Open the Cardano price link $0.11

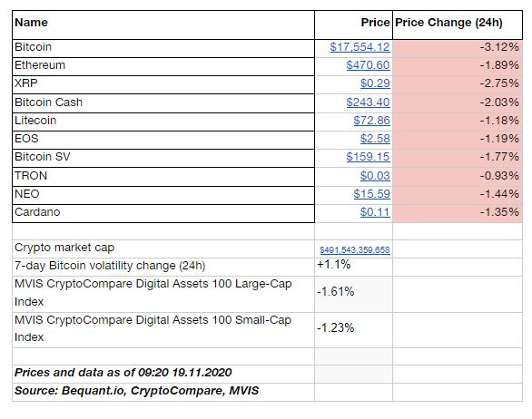[x=375, y=212]
